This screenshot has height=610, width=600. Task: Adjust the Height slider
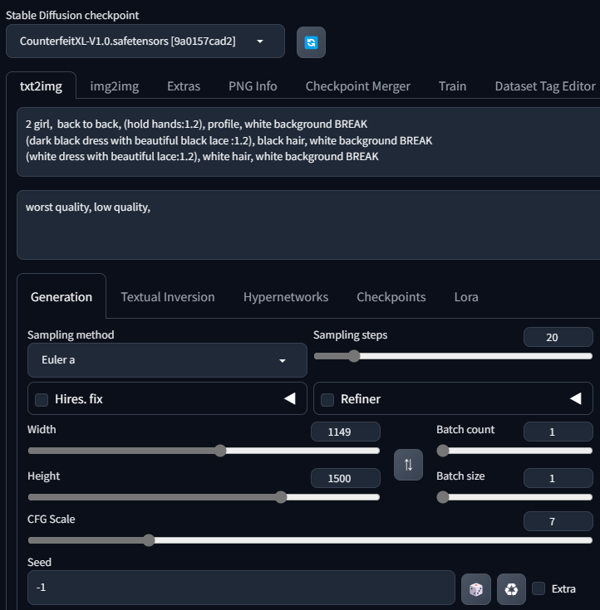coord(204,497)
